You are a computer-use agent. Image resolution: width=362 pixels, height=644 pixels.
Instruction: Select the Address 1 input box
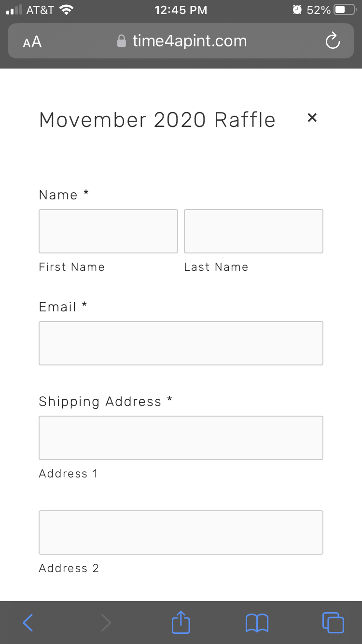[181, 438]
